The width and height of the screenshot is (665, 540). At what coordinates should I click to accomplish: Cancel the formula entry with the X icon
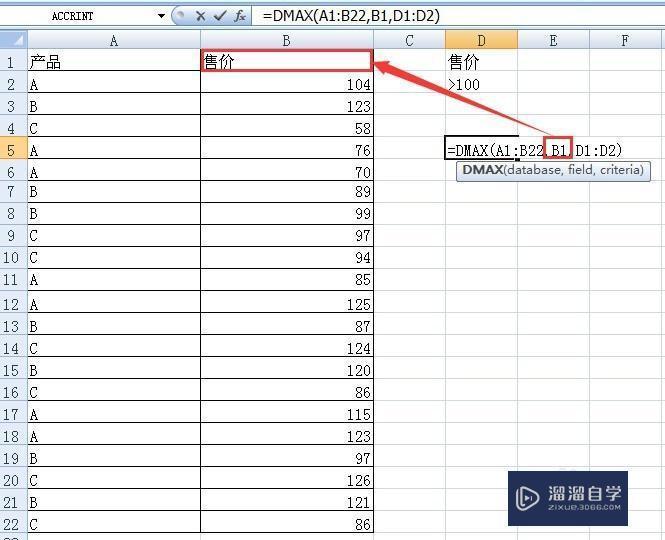coord(201,16)
